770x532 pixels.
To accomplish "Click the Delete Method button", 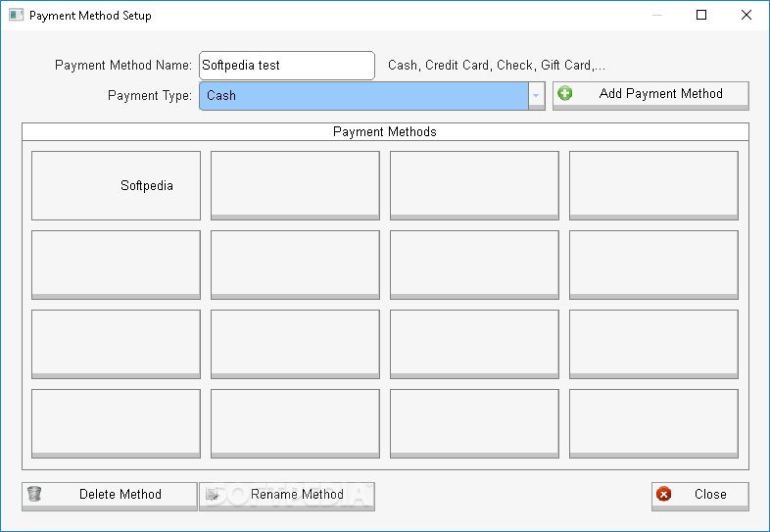I will pos(110,496).
